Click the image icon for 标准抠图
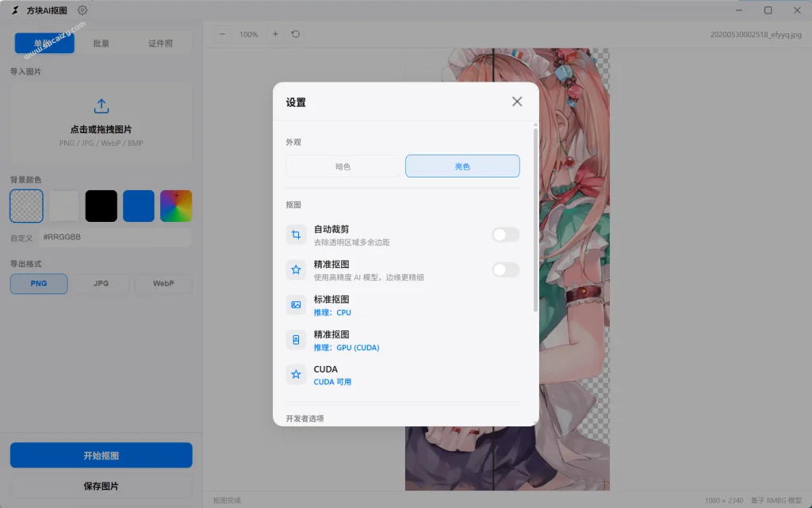The image size is (812, 508). pos(296,304)
